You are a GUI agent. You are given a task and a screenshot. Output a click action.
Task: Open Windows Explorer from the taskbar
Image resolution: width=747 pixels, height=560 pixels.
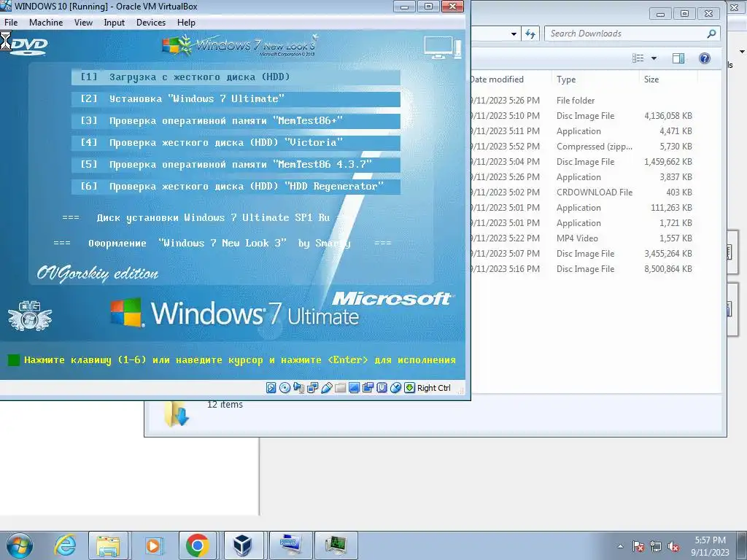[x=108, y=545]
